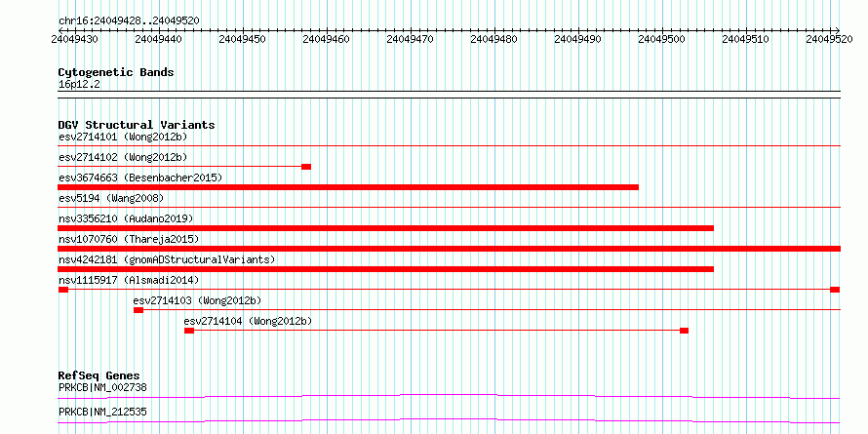Select gene label PRKCB|NM_002738
This screenshot has width=868, height=434.
[102, 387]
